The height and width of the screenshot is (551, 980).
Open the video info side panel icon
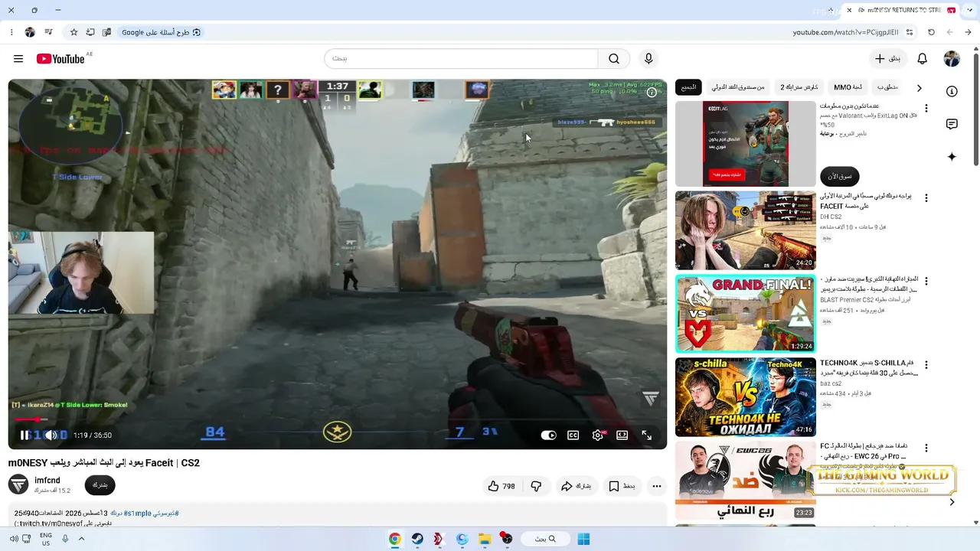pos(952,91)
